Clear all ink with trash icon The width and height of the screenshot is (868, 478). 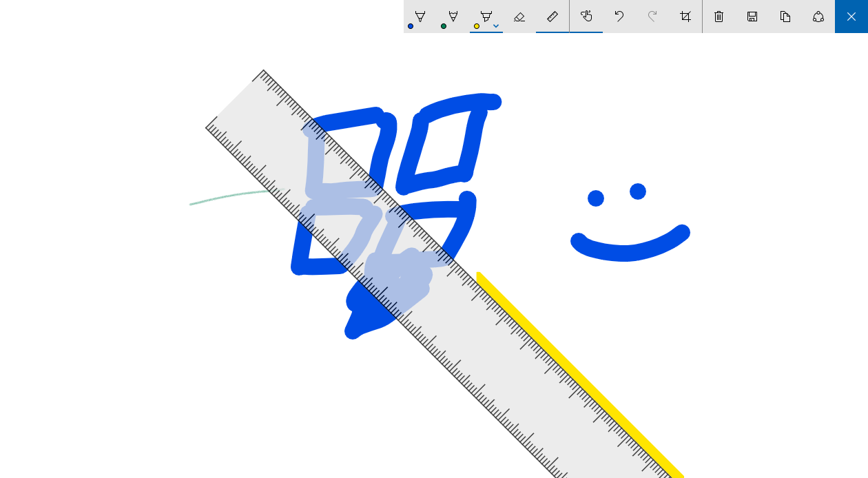[719, 17]
